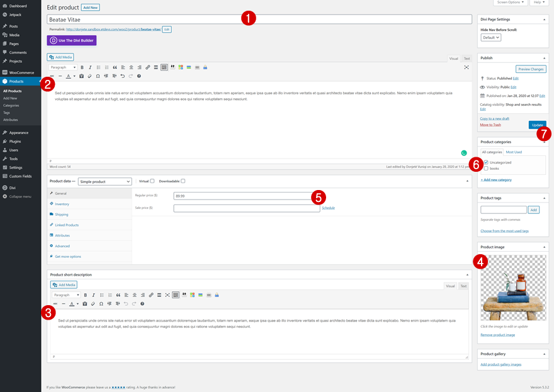Screen dimensions: 554x392
Task: Insert horizontal line in main description editor
Action: 60,76
